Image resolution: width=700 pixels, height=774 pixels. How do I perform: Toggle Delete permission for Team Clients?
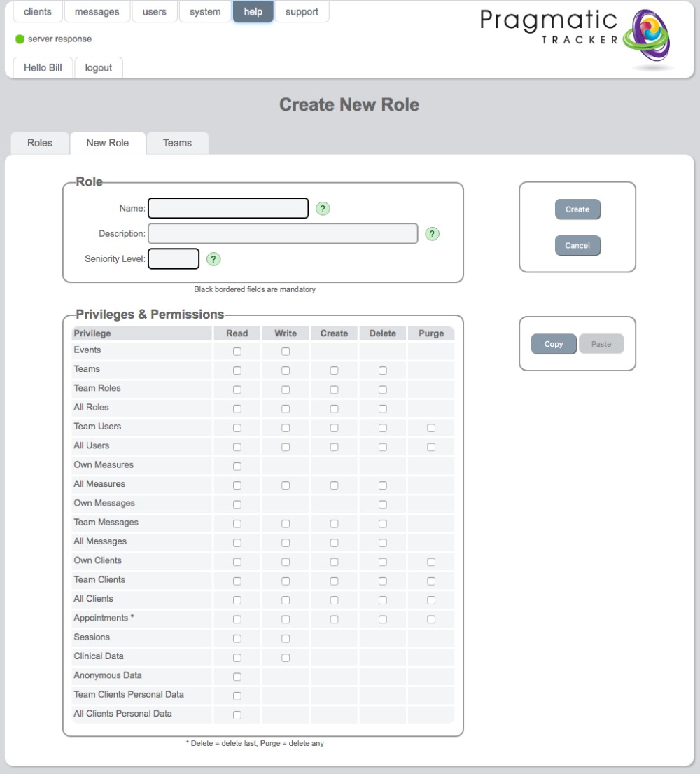382,581
